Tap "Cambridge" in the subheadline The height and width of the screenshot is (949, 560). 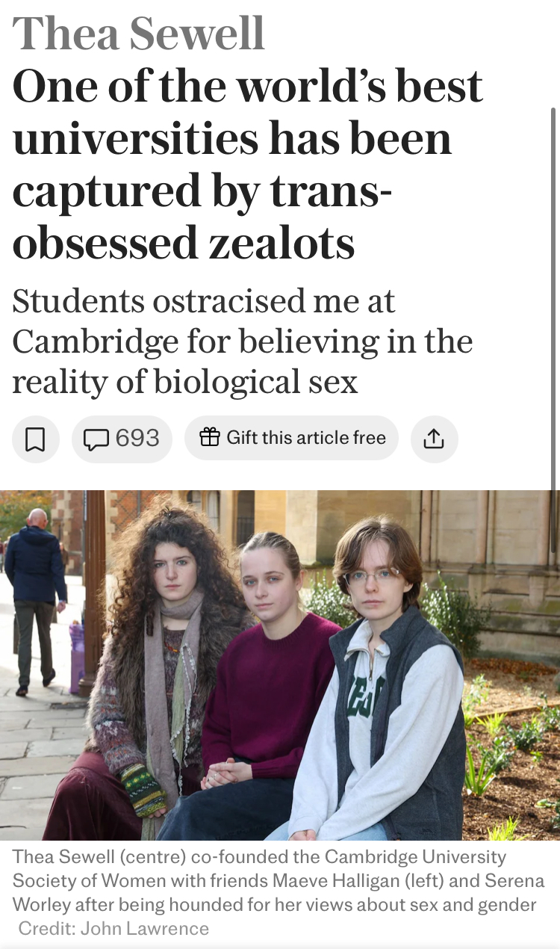coord(96,341)
